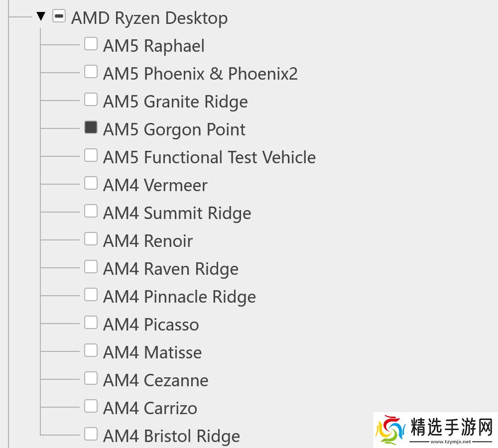Click the AM4 Vermeer tree item label
The width and height of the screenshot is (498, 448).
point(155,186)
